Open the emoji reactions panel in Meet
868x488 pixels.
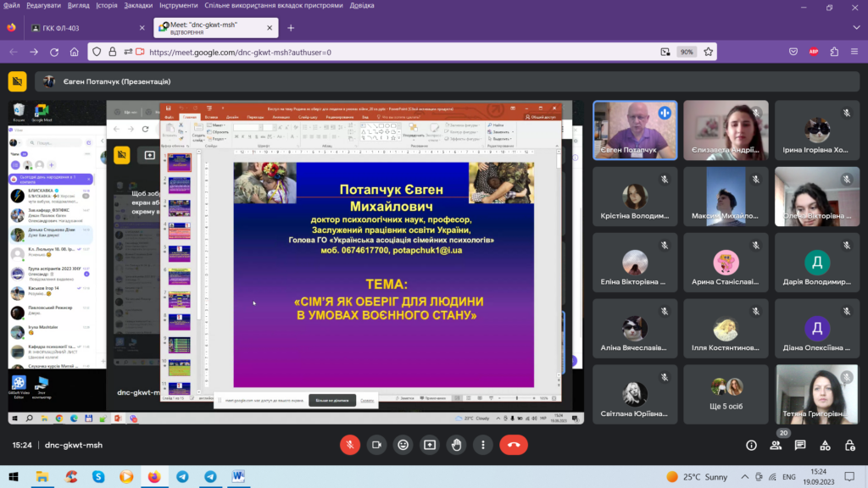[x=403, y=445]
